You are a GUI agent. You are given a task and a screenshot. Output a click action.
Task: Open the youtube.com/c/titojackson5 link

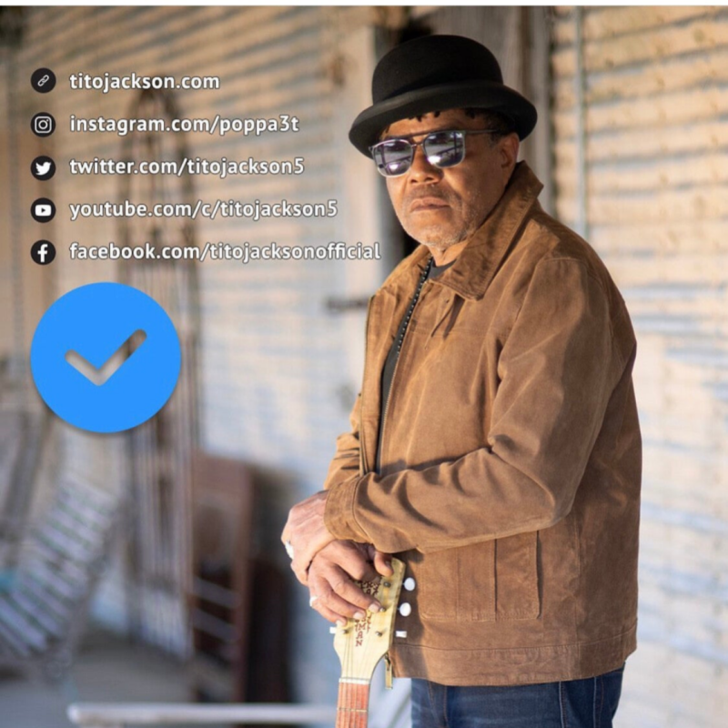[203, 209]
